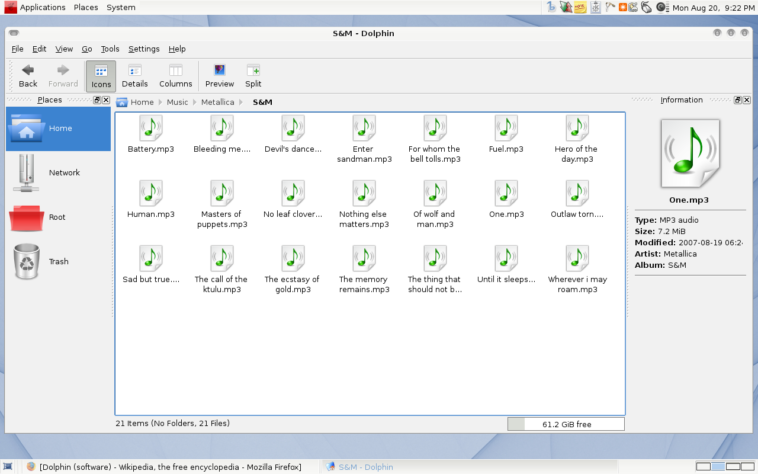This screenshot has height=474, width=758.
Task: Select Devil's dance mp3 file
Action: pyautogui.click(x=293, y=134)
